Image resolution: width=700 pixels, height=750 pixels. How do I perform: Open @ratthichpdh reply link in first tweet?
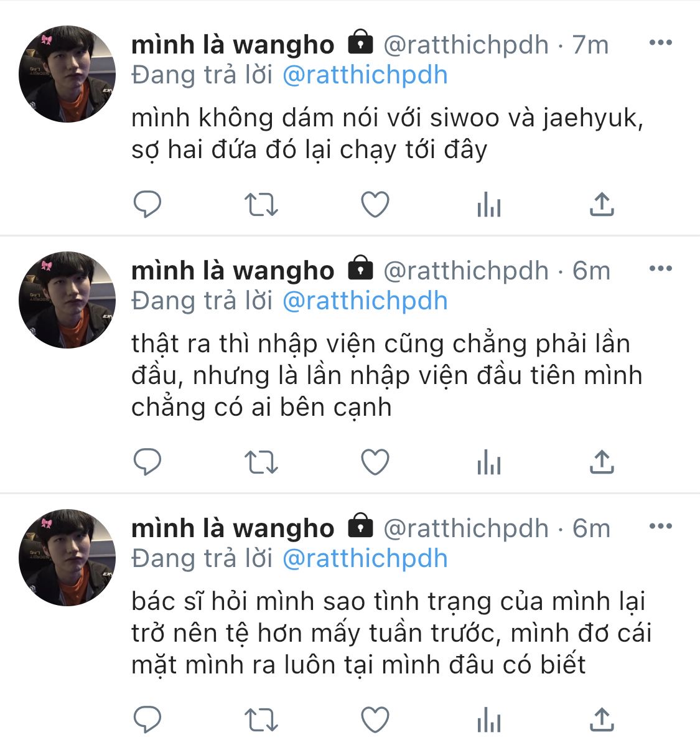(365, 75)
